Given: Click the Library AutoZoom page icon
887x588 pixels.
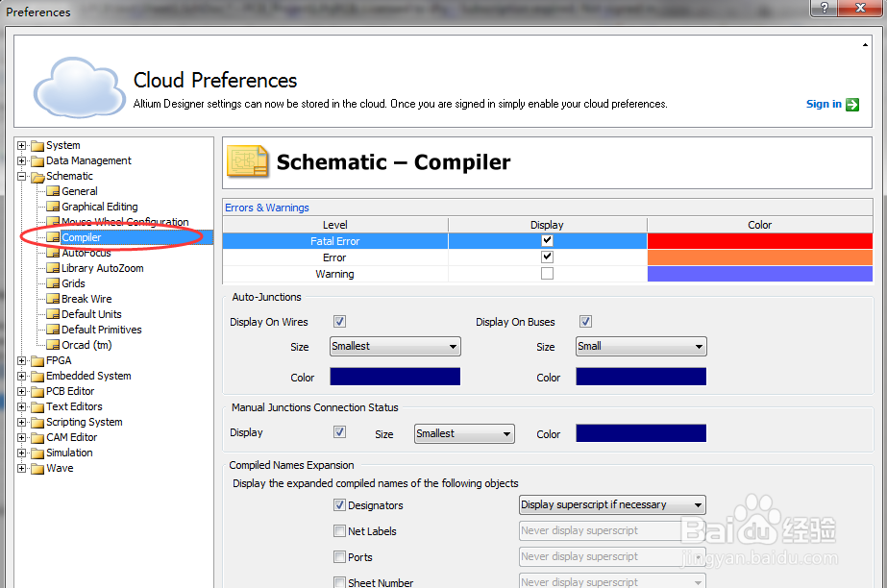Looking at the screenshot, I should coord(53,268).
